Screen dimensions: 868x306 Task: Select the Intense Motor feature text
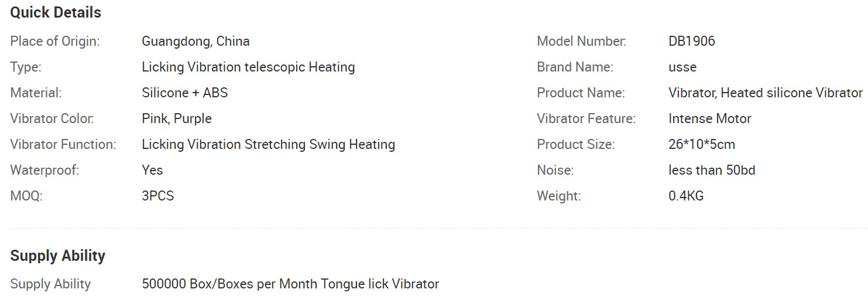tap(710, 119)
